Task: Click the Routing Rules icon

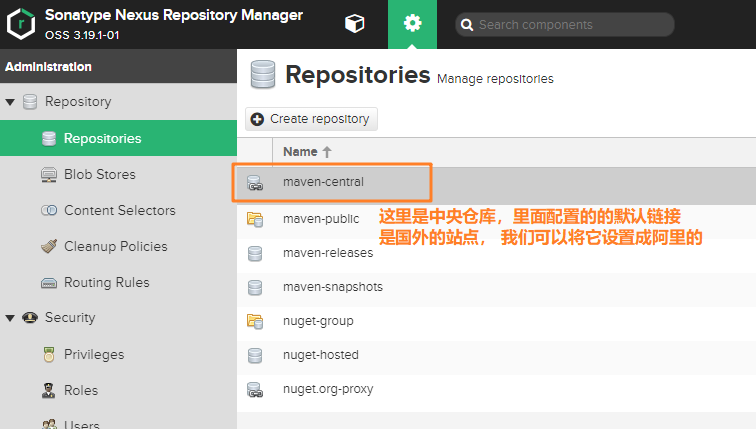Action: [x=49, y=282]
